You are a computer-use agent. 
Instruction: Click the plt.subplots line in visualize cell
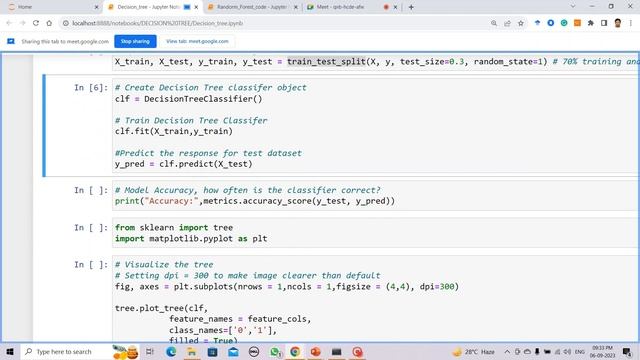[287, 287]
